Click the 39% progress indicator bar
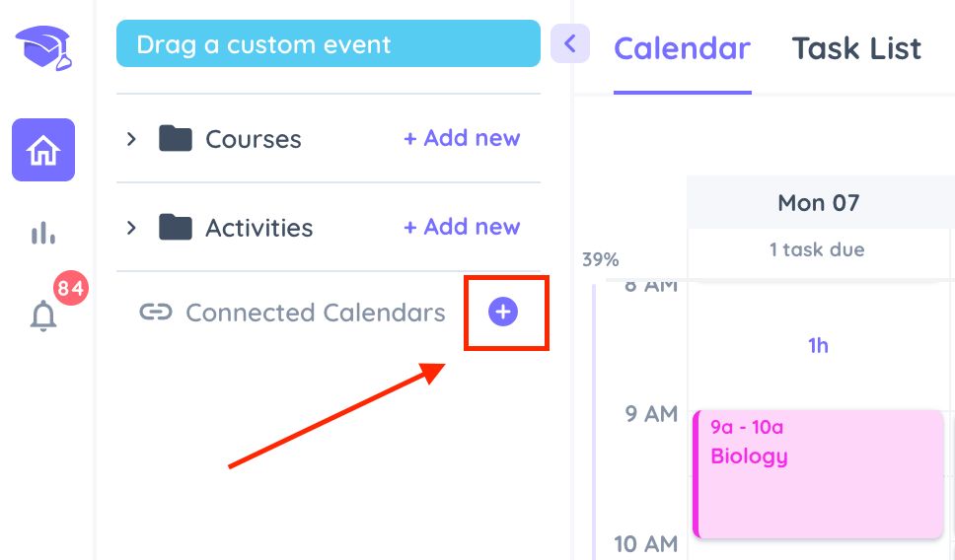 pyautogui.click(x=595, y=421)
